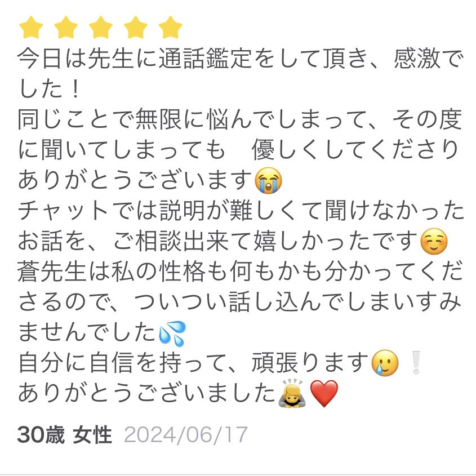The image size is (476, 476).
Task: Click the blue sweat droplets emoji
Action: coord(172,333)
